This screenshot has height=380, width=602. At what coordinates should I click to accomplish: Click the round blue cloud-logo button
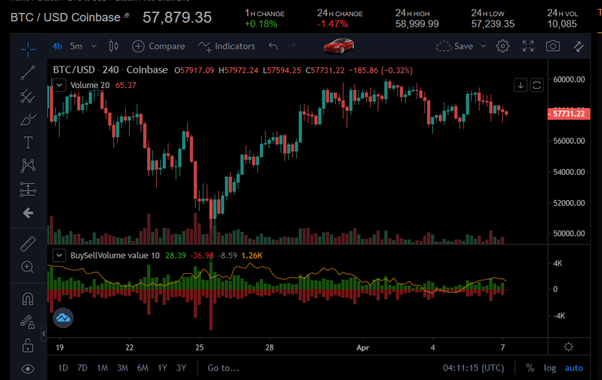63,318
